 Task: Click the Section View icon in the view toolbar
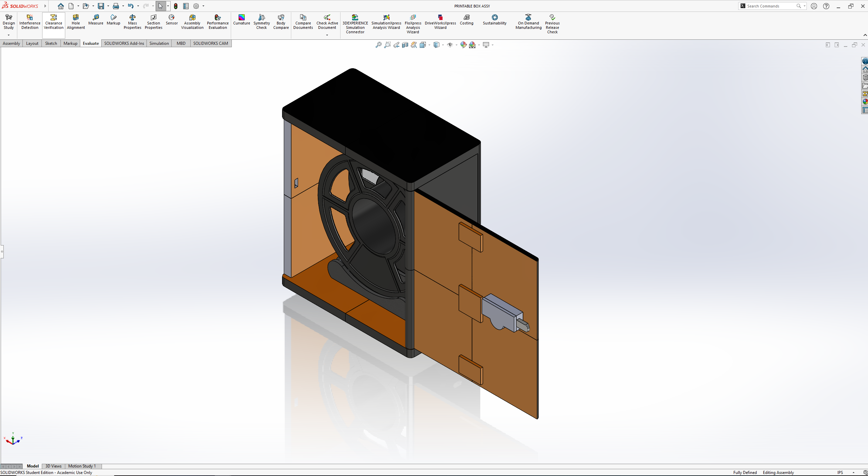[x=405, y=45]
